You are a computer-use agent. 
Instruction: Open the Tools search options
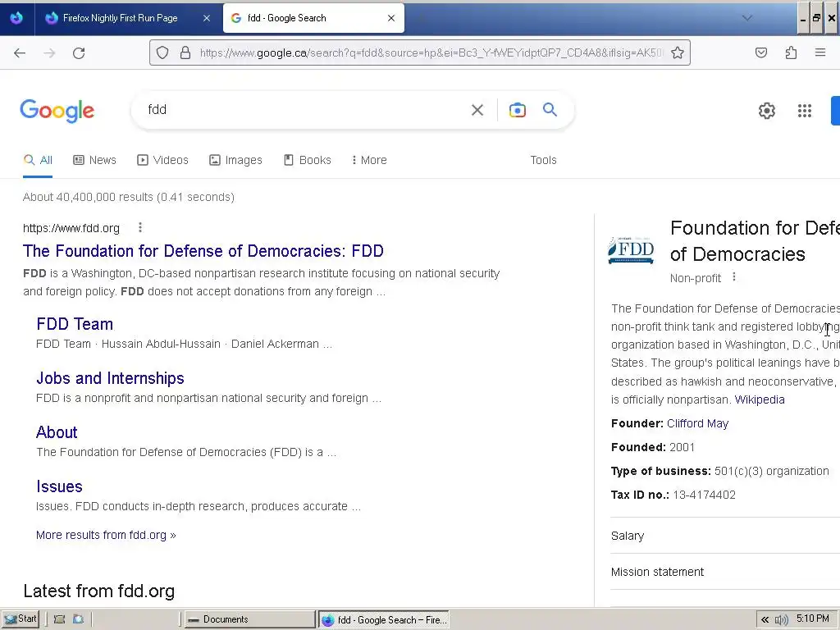(x=543, y=160)
